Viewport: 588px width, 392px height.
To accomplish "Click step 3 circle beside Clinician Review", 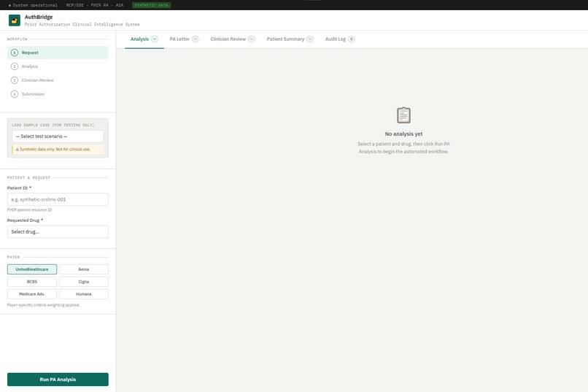I will (15, 80).
